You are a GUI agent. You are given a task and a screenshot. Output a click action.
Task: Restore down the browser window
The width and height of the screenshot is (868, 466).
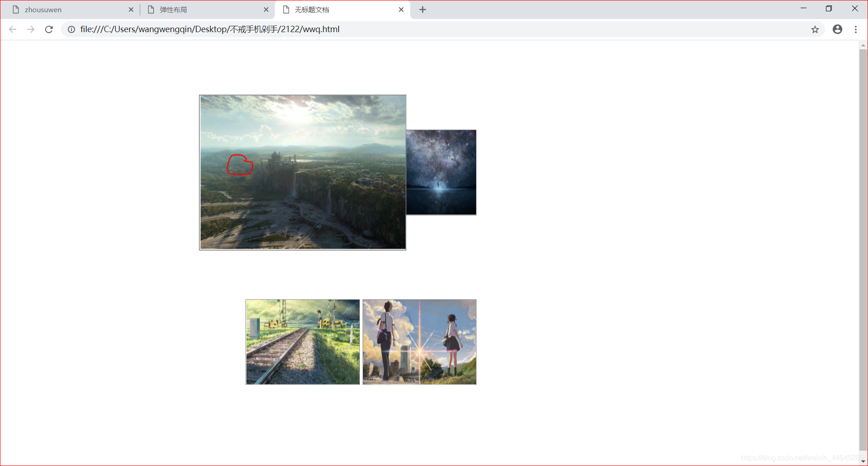click(x=829, y=9)
